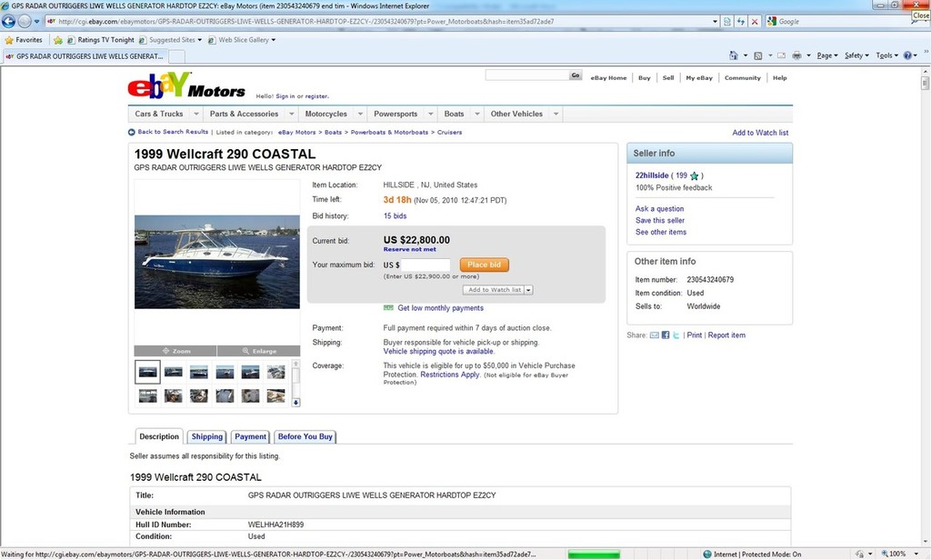This screenshot has height=560, width=931.
Task: Click the Report item link
Action: pyautogui.click(x=726, y=335)
